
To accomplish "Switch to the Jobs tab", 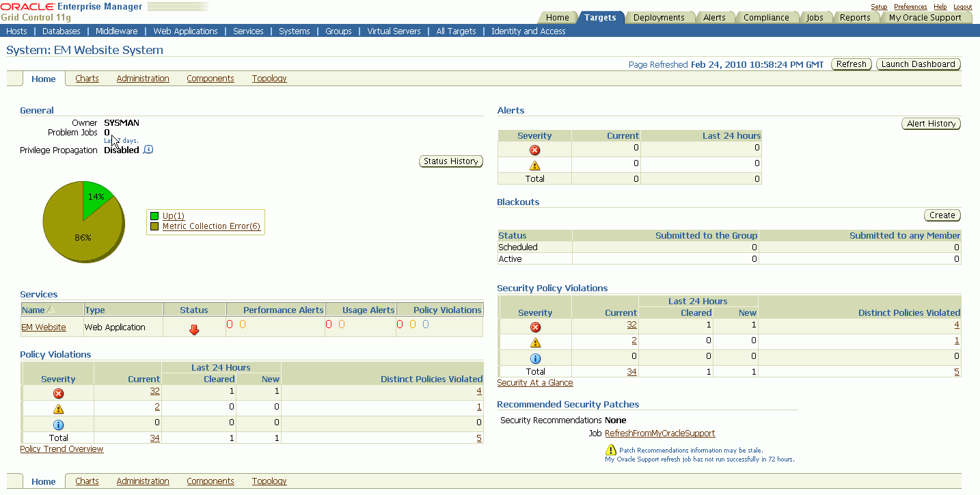I will 815,18.
